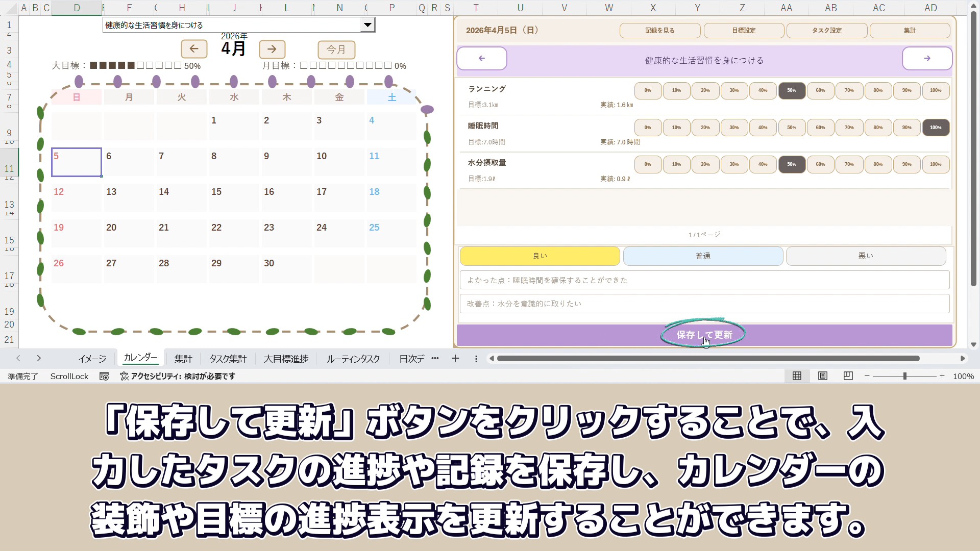The height and width of the screenshot is (551, 980).
Task: Set 水分摂取量 progress to 100%
Action: (x=935, y=164)
